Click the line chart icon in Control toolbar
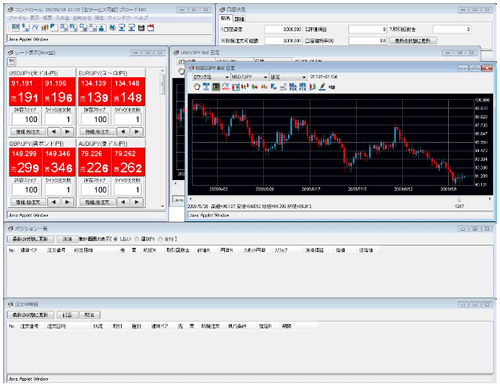Viewport: 500px width, 385px height. tap(35, 28)
